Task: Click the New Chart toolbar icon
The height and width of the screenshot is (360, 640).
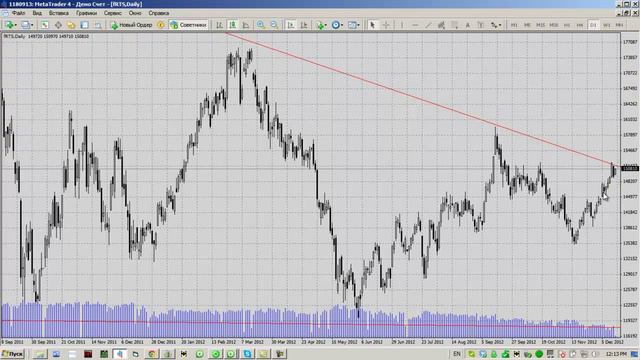Action: (x=9, y=25)
